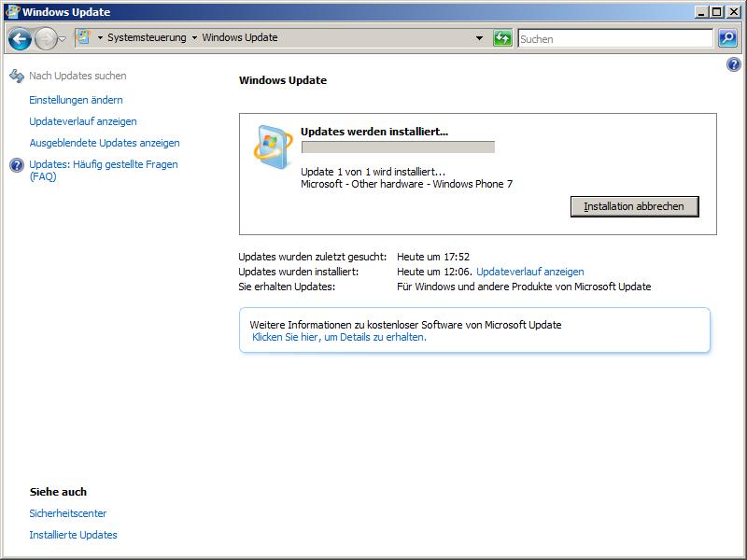Open help via the blue question mark
This screenshot has width=747, height=560.
click(733, 64)
